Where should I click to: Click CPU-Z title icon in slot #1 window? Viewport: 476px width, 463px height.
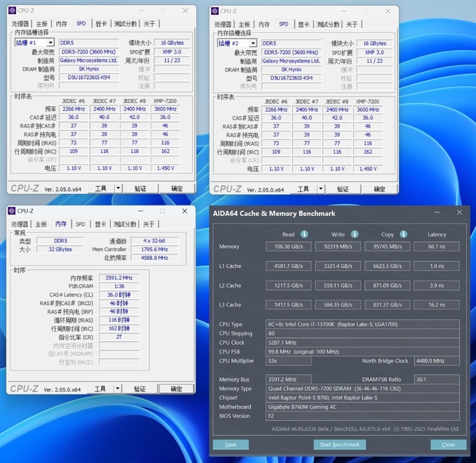[12, 11]
